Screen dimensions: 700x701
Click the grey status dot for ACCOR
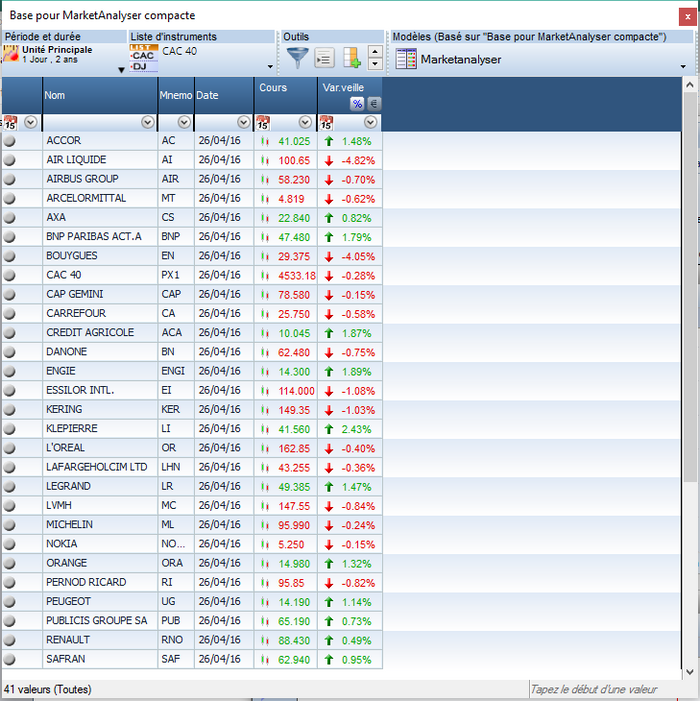tap(9, 141)
